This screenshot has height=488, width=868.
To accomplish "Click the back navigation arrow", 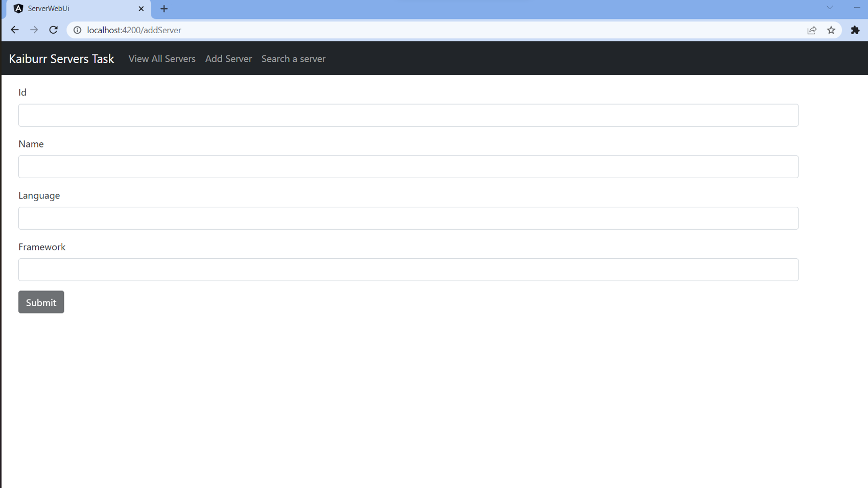I will [14, 30].
